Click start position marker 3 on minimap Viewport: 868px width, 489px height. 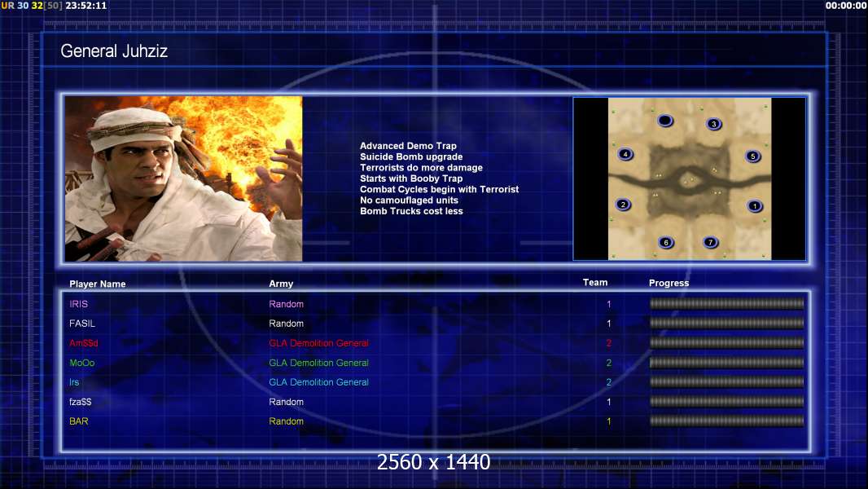click(713, 124)
